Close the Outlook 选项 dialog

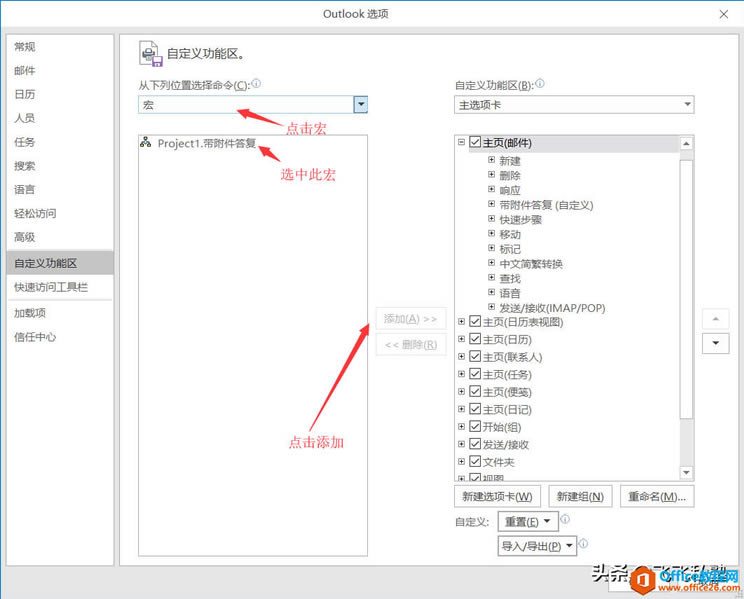point(724,14)
